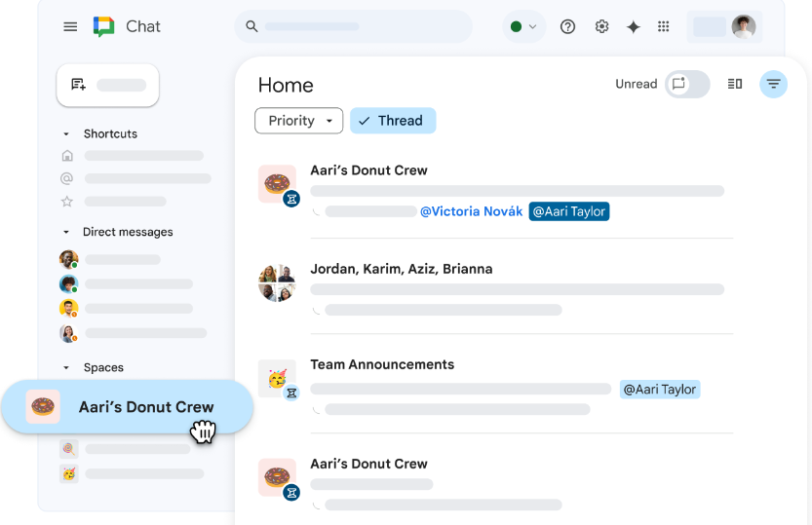Open the Team Announcements thread title
Image resolution: width=812 pixels, height=525 pixels.
(382, 364)
